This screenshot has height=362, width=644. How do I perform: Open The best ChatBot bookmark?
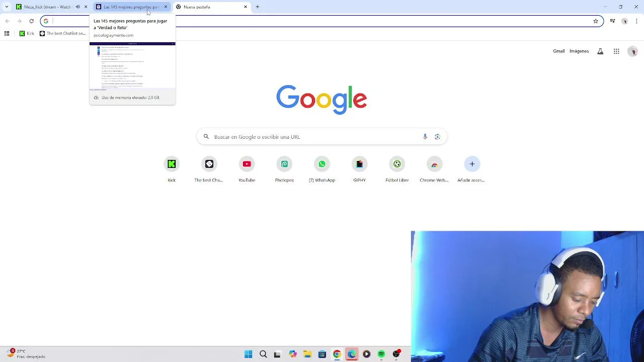click(63, 34)
